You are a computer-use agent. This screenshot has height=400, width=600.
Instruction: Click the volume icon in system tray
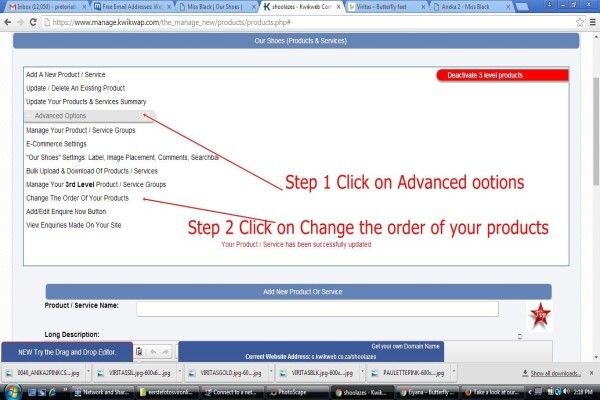567,392
